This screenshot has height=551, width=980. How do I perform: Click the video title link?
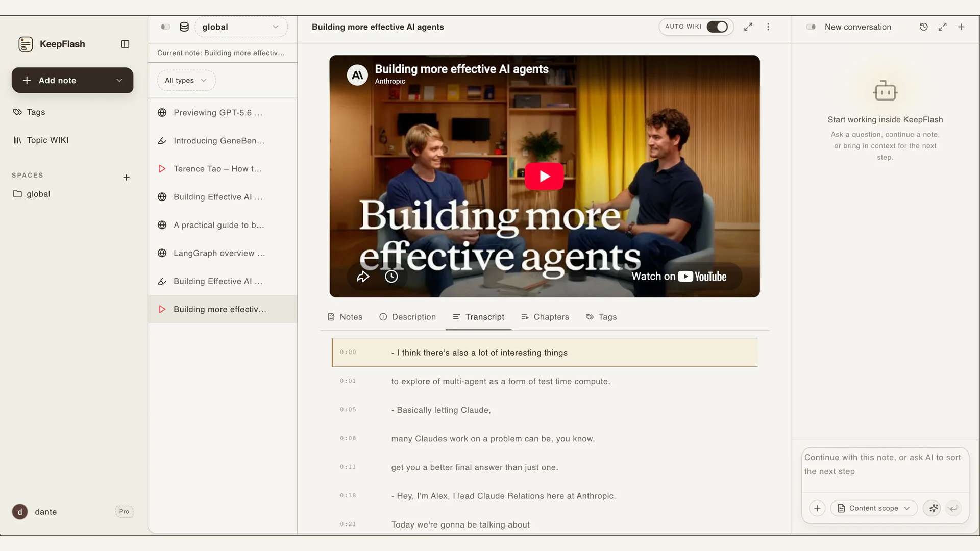pyautogui.click(x=461, y=69)
